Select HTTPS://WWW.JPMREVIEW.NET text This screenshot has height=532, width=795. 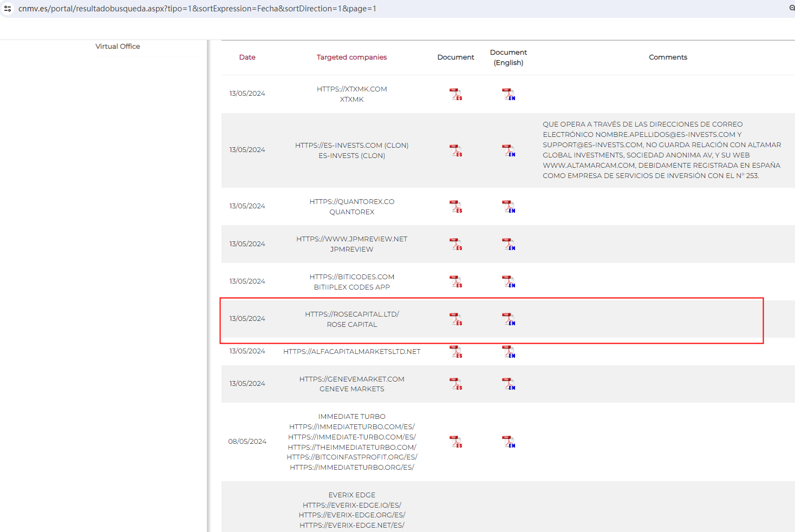[352, 239]
